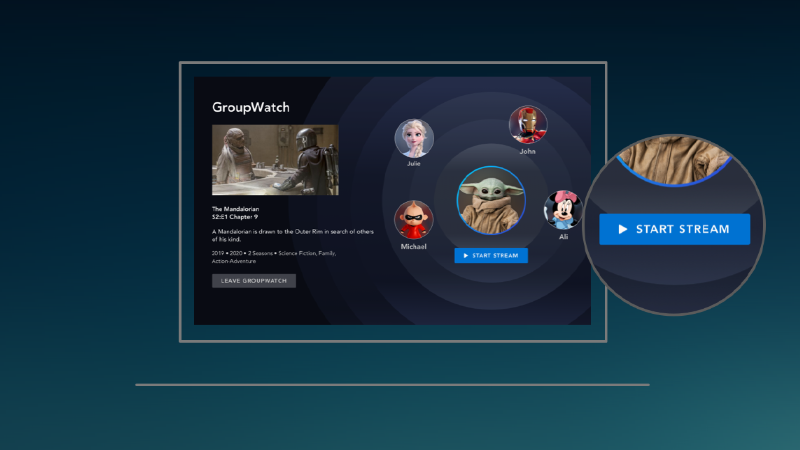Click the name label "John"

pos(528,152)
